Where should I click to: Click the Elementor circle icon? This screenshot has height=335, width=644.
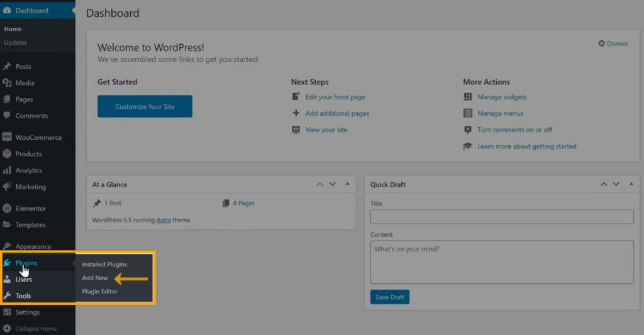coord(7,208)
